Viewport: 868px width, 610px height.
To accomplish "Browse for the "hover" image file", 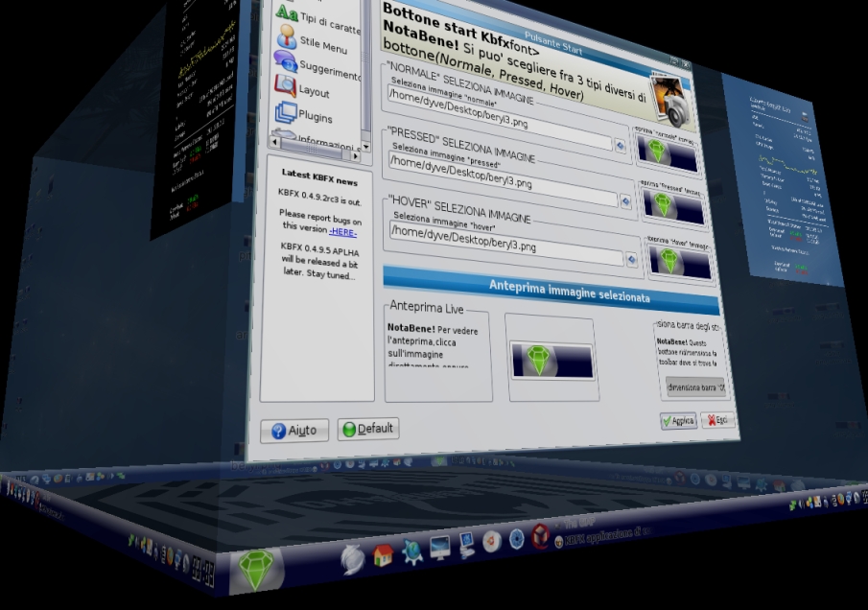I will (x=632, y=259).
